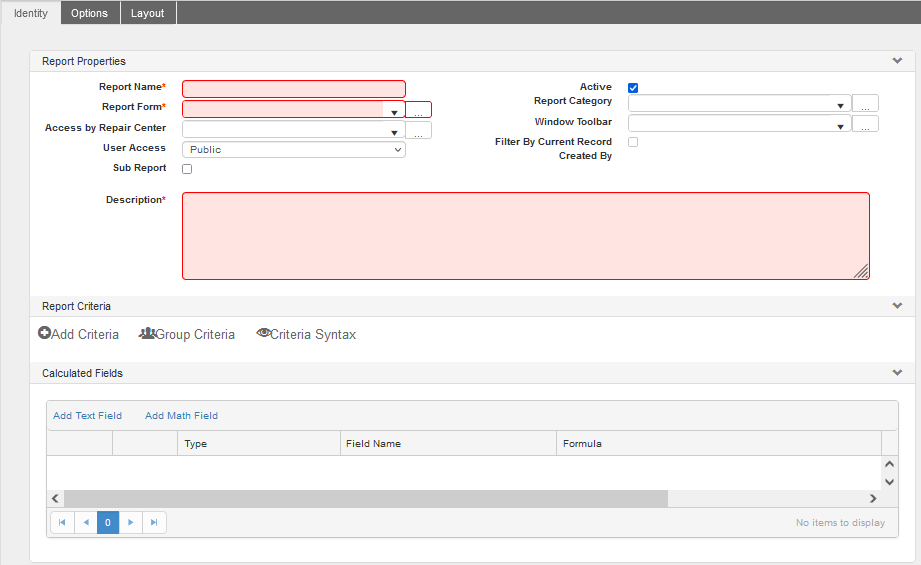Open Report Category lookup ellipsis button
The height and width of the screenshot is (565, 921).
(865, 104)
